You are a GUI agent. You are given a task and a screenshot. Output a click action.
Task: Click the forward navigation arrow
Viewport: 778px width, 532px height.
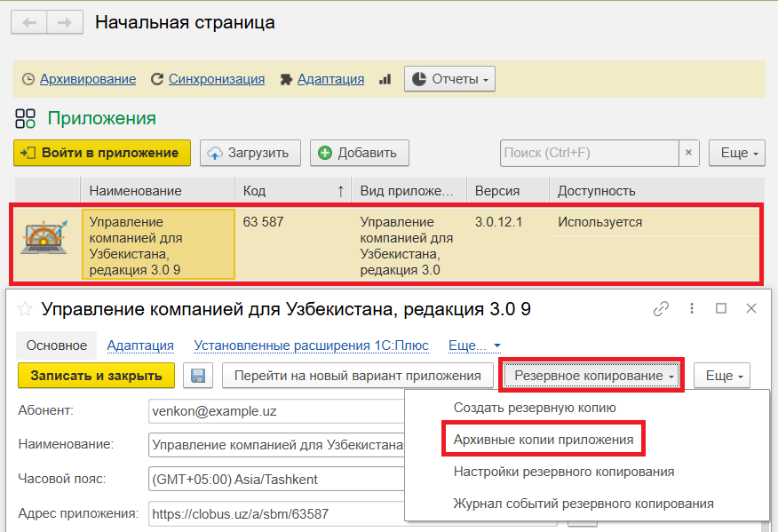click(x=64, y=23)
